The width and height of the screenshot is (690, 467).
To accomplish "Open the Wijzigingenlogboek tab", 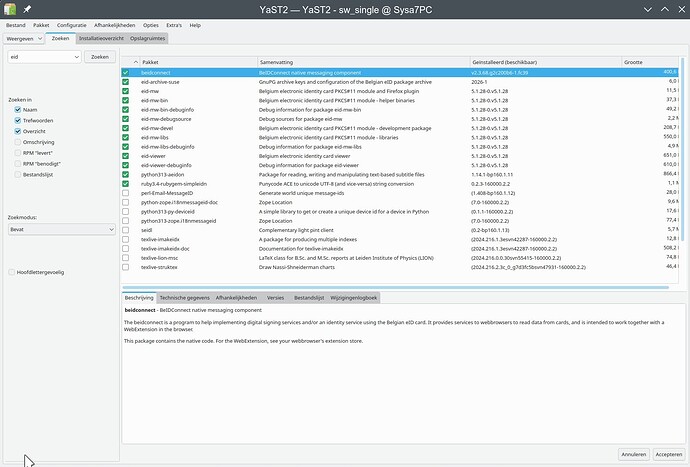I will pyautogui.click(x=353, y=298).
